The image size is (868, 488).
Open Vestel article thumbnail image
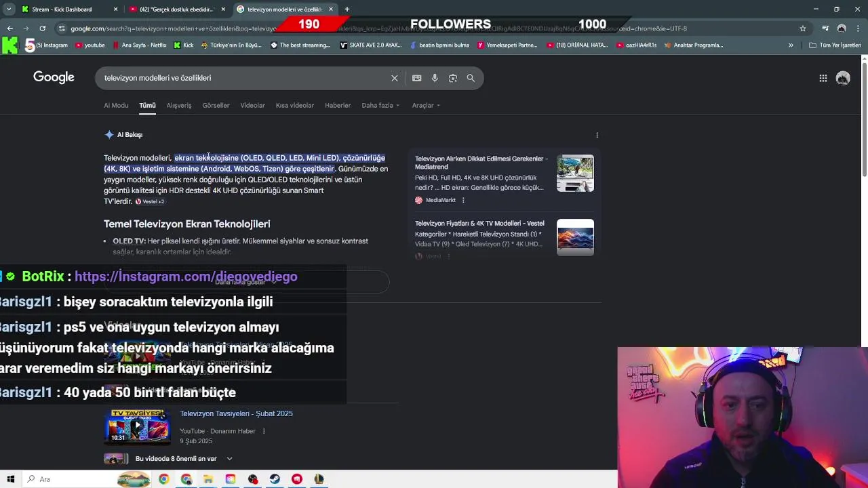(x=575, y=237)
